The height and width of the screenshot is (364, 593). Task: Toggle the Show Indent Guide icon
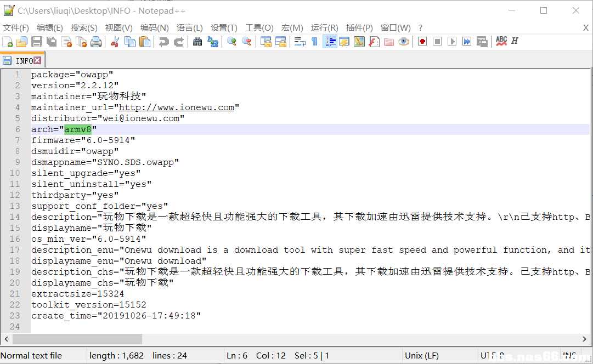click(x=330, y=42)
